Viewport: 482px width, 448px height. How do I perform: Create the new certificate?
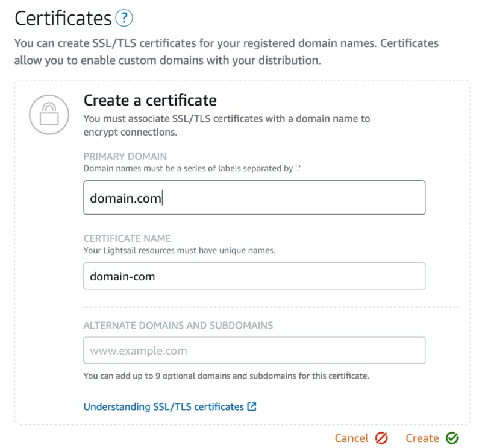click(422, 438)
